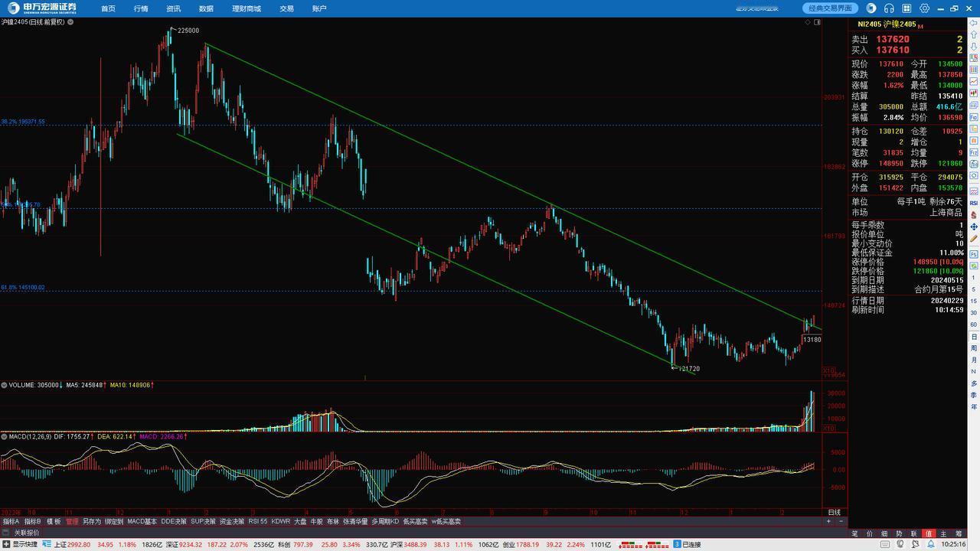This screenshot has height=551, width=980.
Task: Select the 1-minute period button
Action: pos(974,277)
